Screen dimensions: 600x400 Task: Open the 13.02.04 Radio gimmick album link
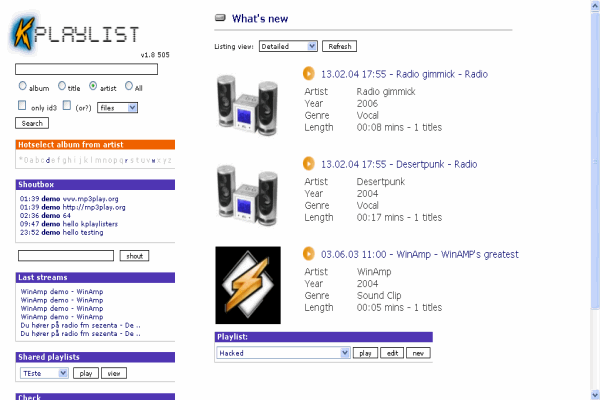(404, 73)
